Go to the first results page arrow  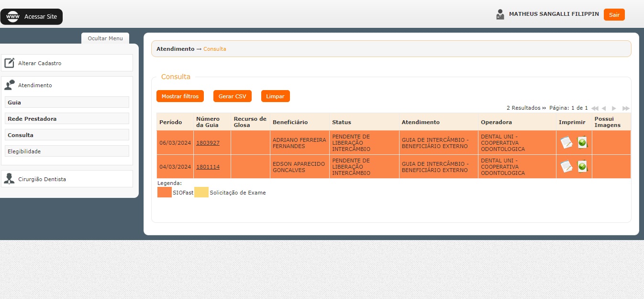tap(595, 108)
